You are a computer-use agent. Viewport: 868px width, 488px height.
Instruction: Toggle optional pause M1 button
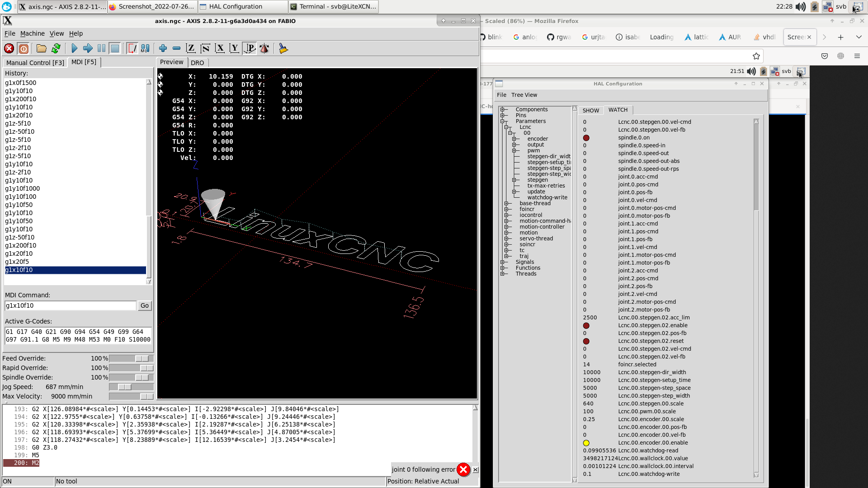[145, 48]
